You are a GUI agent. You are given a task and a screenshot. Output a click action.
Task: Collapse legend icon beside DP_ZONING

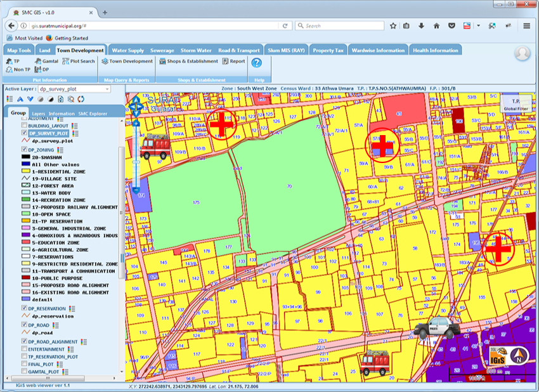point(60,150)
